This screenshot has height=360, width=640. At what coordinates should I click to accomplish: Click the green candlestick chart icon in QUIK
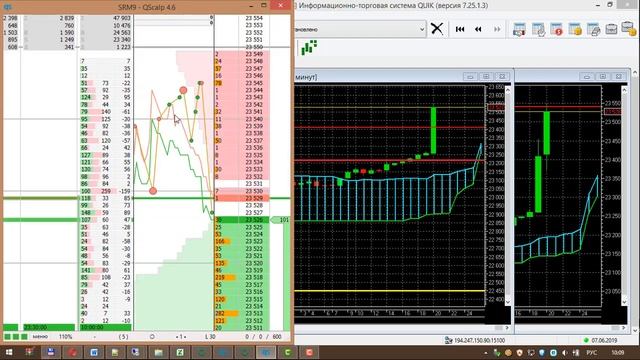[x=309, y=47]
